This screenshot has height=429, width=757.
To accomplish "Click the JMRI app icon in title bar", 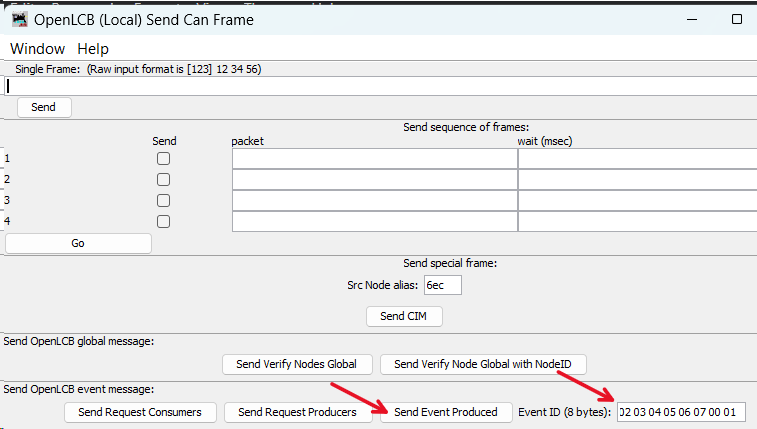I will click(x=20, y=20).
